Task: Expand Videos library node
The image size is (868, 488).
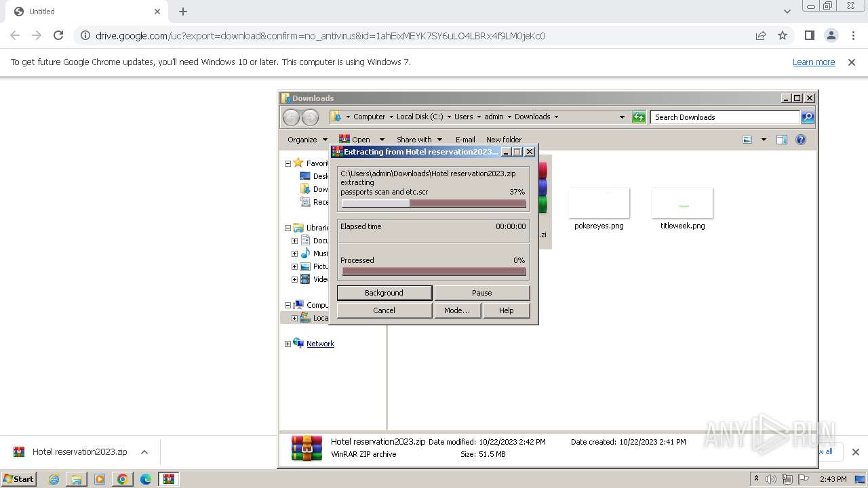Action: point(294,279)
